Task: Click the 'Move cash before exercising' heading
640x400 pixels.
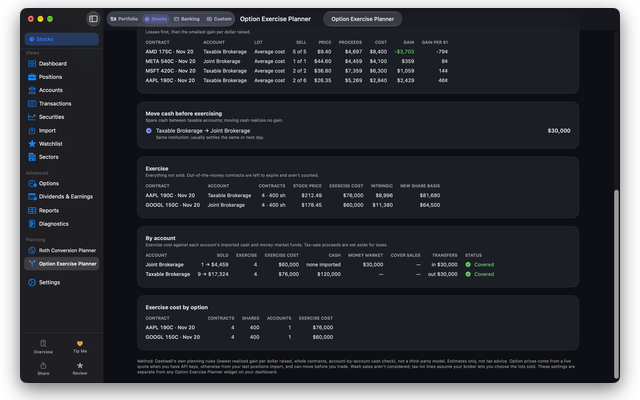Action: coord(184,113)
